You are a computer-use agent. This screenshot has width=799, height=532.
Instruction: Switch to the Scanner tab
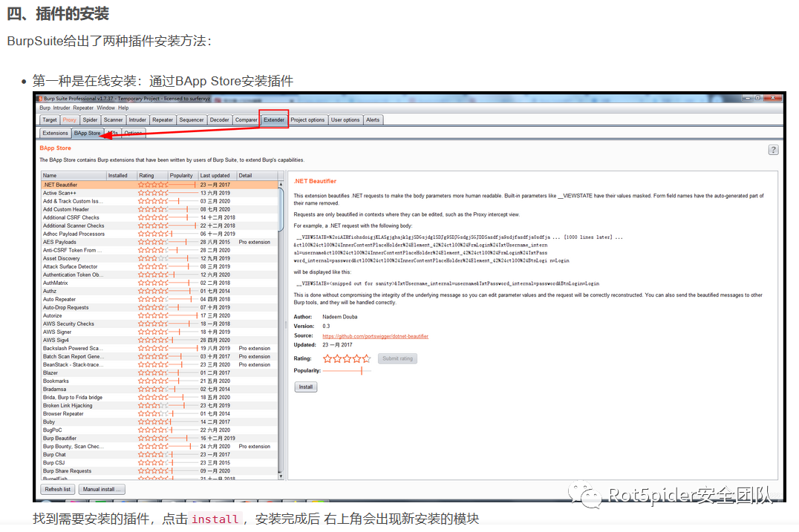113,120
